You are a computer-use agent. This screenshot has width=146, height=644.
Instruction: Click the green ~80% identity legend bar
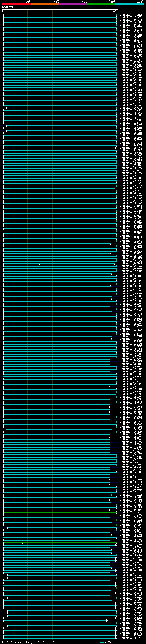(101, 4)
